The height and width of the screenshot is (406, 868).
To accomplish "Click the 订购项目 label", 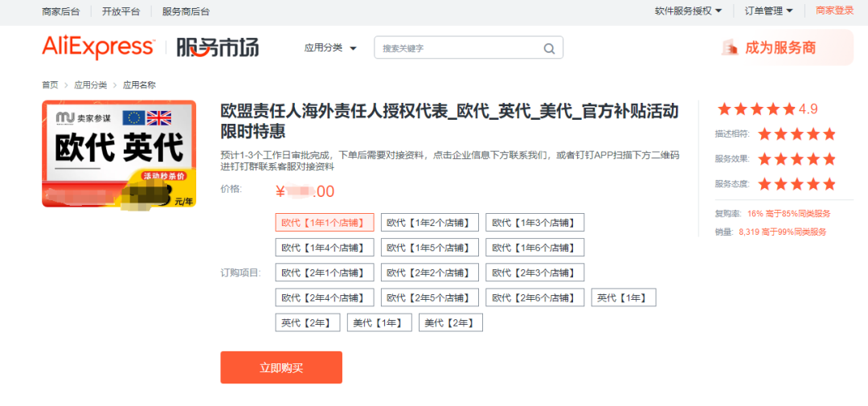I will (240, 273).
